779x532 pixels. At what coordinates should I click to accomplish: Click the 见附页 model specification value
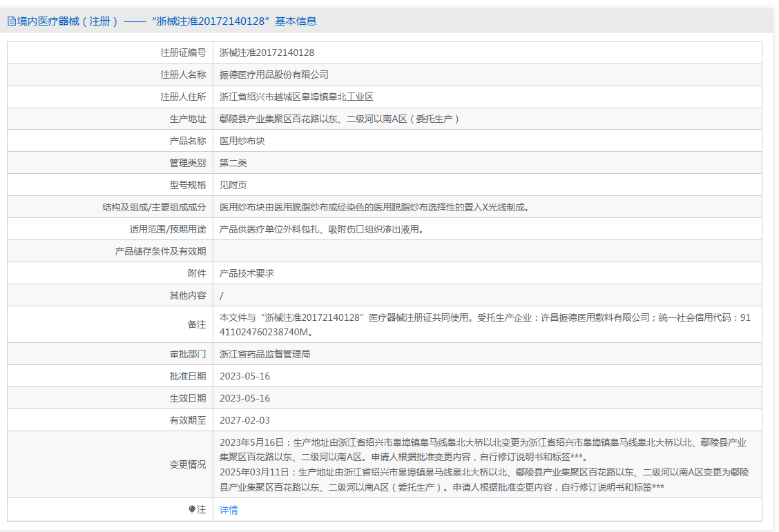point(233,185)
